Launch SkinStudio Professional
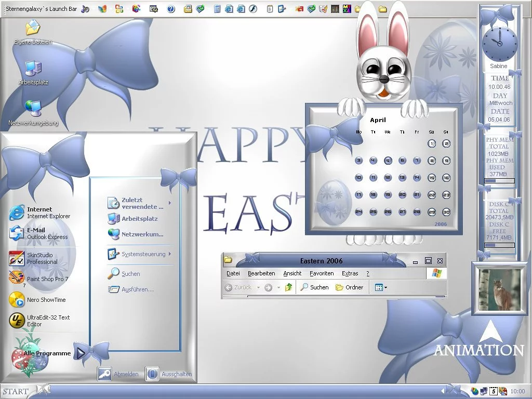The width and height of the screenshot is (532, 399). tap(39, 258)
